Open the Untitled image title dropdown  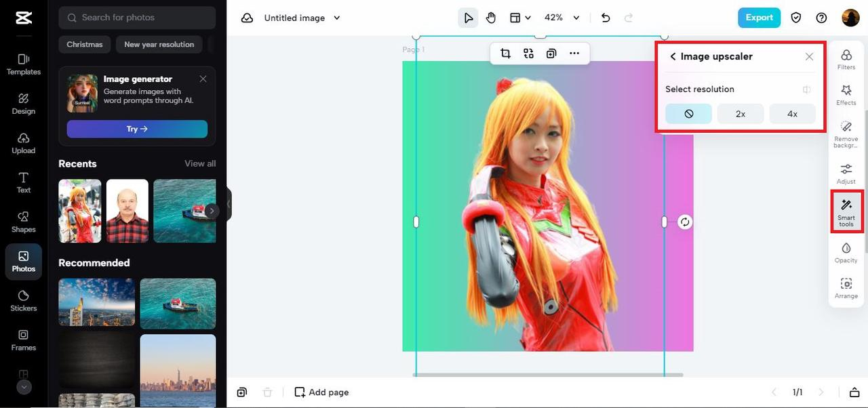(x=302, y=18)
